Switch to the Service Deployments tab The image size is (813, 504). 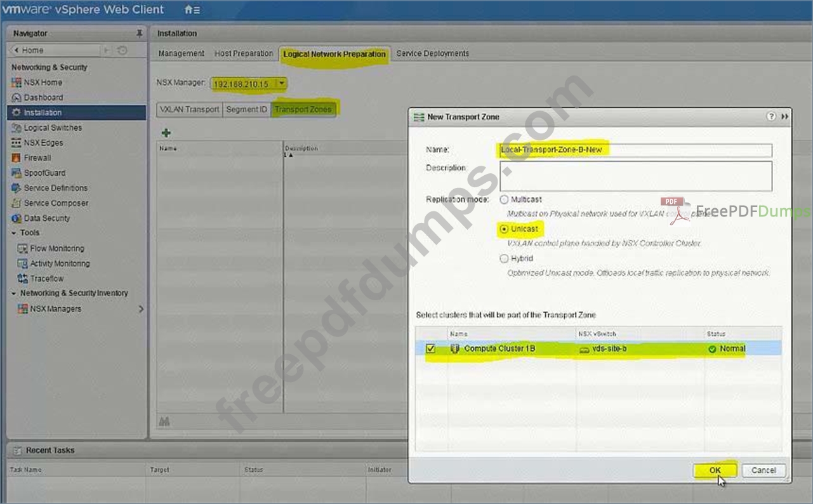pyautogui.click(x=432, y=53)
